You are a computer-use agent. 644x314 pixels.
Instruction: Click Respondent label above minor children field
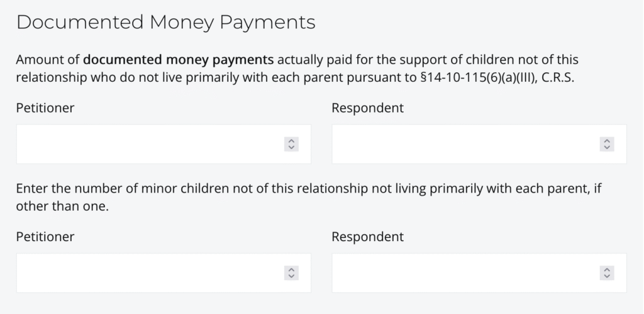[x=367, y=237]
